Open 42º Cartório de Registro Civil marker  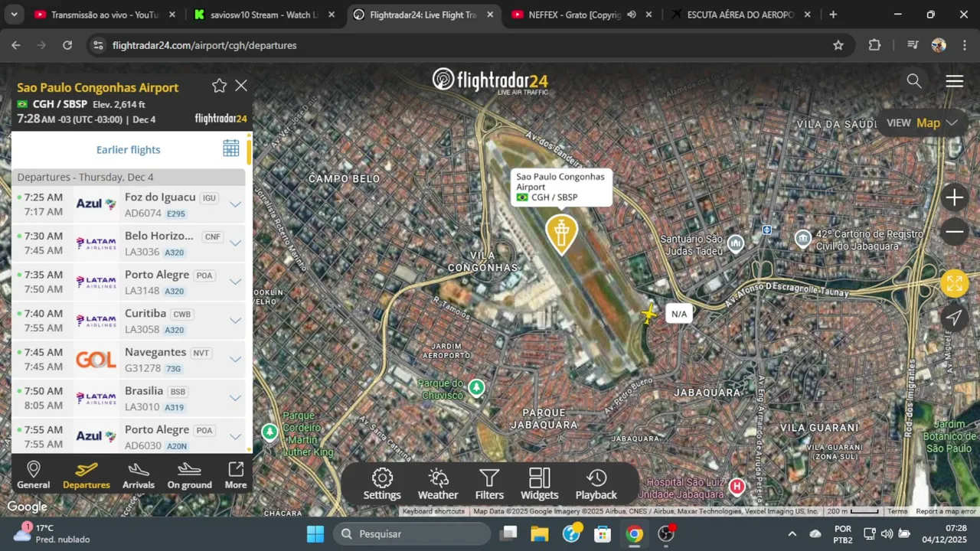(802, 240)
